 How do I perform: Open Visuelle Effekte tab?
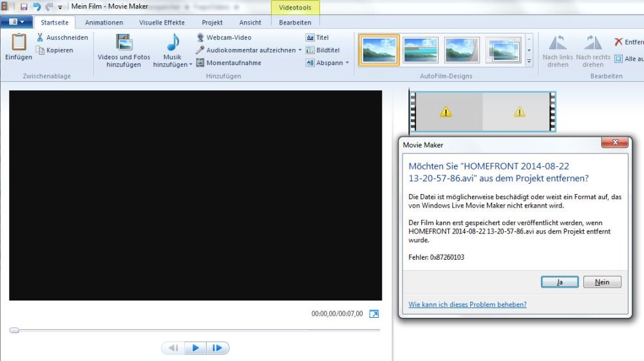(162, 23)
